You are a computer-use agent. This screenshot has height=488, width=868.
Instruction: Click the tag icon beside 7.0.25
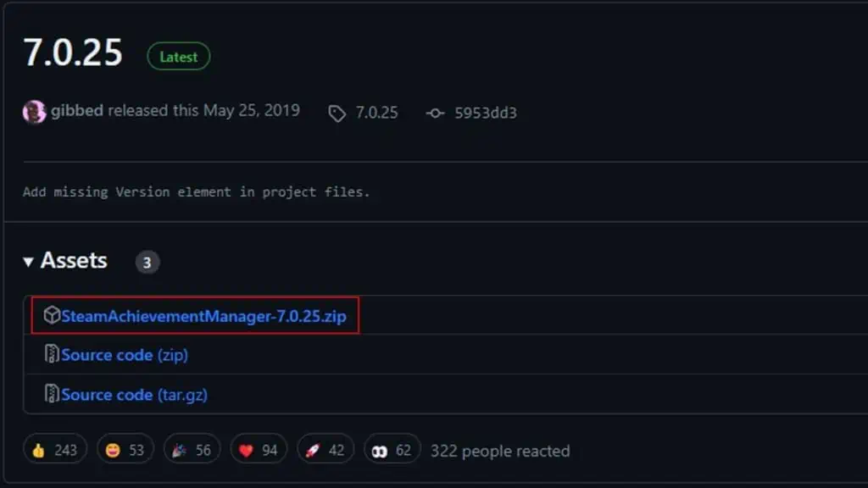(337, 114)
